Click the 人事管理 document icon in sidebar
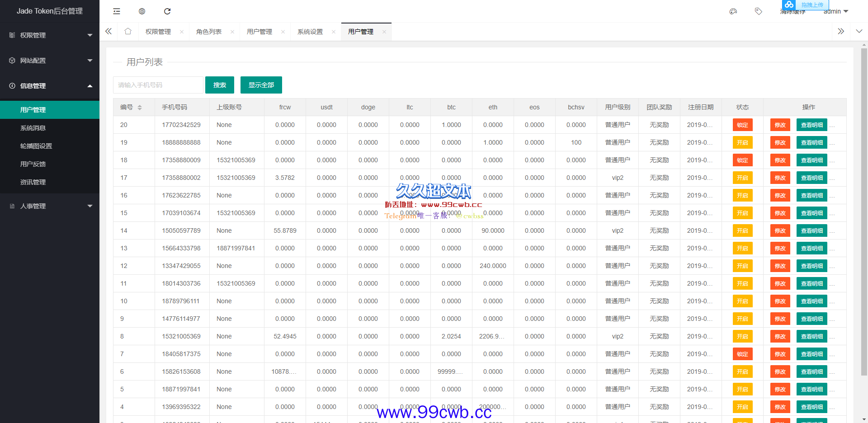Screen dimensions: 868x423 12,206
